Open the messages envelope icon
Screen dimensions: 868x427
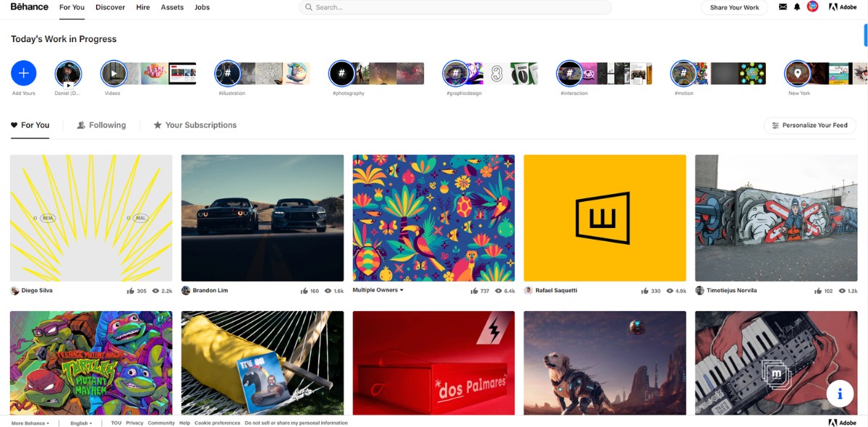tap(782, 7)
